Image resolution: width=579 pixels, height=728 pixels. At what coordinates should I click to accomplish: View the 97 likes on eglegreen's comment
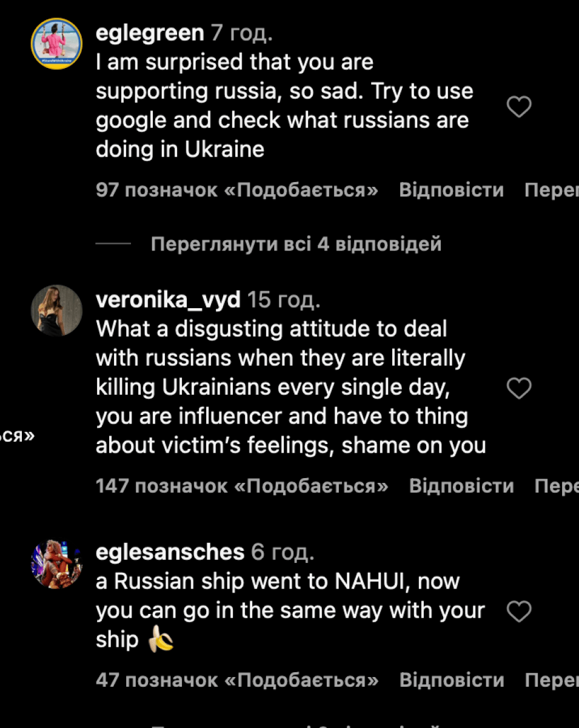[x=236, y=190]
